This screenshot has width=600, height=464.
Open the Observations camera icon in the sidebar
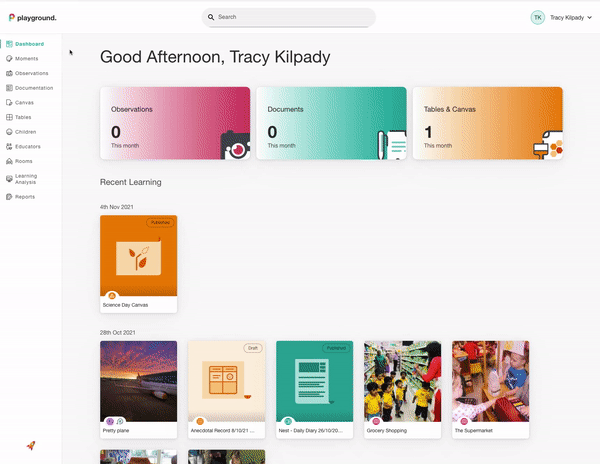pyautogui.click(x=9, y=73)
